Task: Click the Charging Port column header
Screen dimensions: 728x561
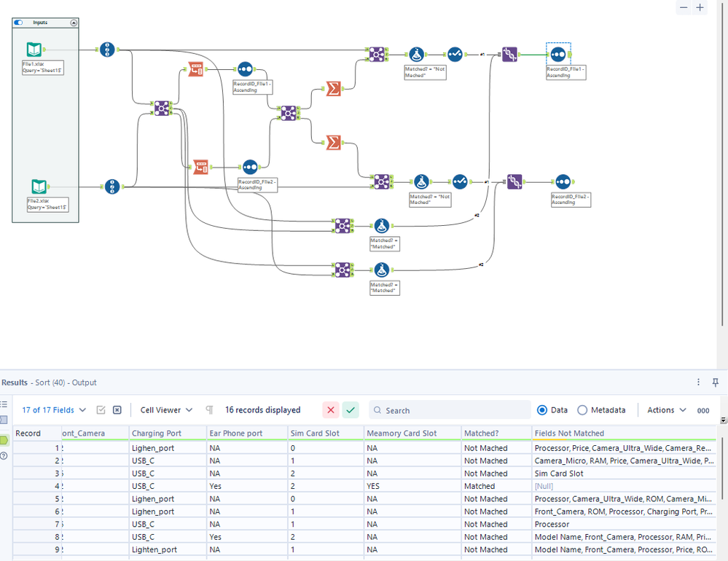Action: (x=168, y=433)
